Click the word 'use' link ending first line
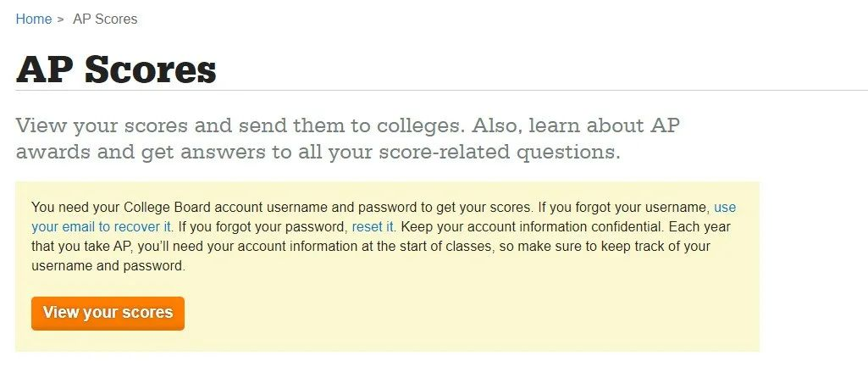The image size is (868, 367). pyautogui.click(x=725, y=208)
